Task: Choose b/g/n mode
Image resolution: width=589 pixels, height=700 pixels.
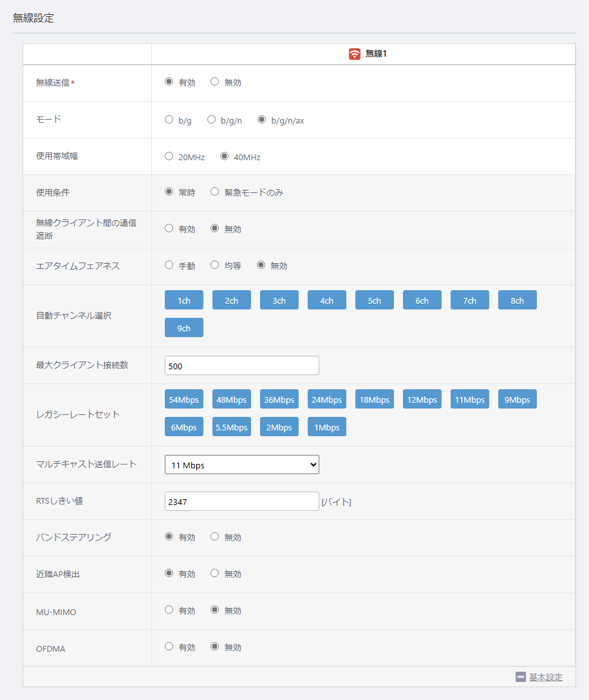Action: [211, 120]
